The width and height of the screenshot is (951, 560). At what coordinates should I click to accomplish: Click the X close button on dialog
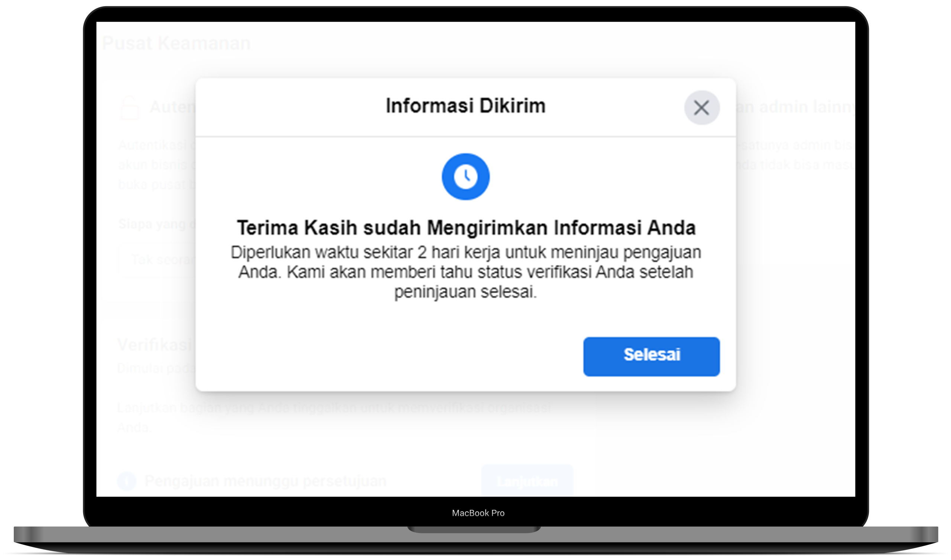(x=701, y=107)
